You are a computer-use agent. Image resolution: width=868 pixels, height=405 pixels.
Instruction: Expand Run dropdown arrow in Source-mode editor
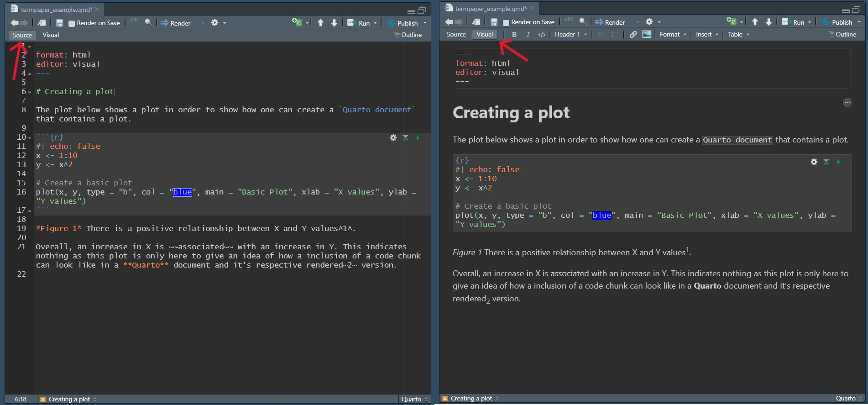pos(375,23)
